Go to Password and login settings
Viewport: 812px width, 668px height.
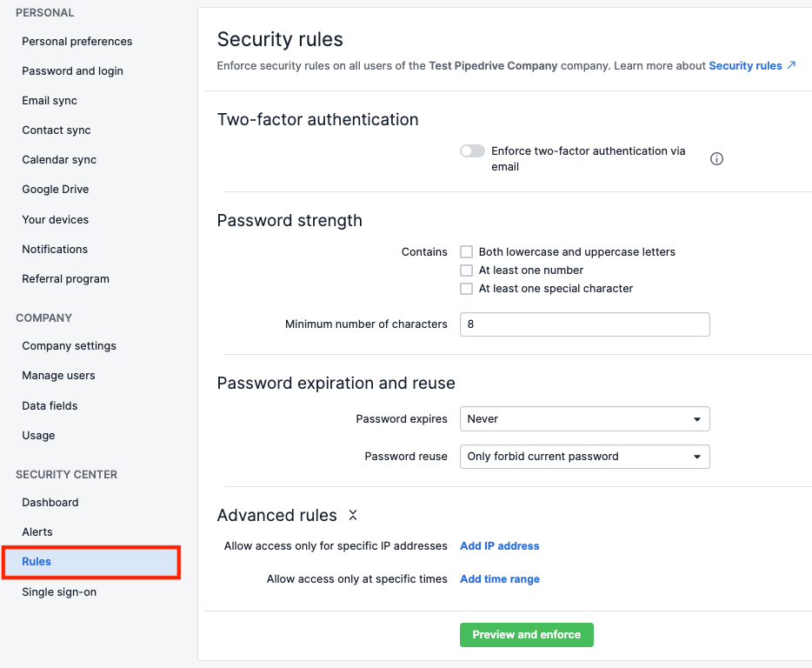(72, 71)
